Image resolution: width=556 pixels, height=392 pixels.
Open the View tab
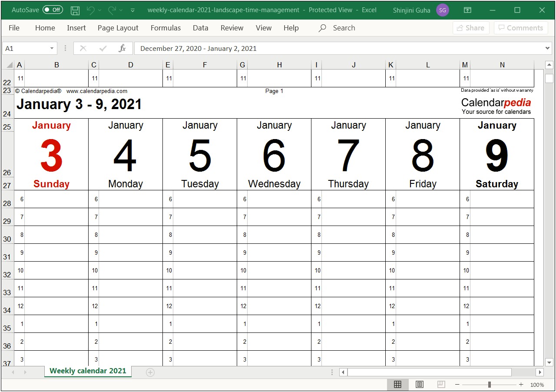[x=264, y=28]
